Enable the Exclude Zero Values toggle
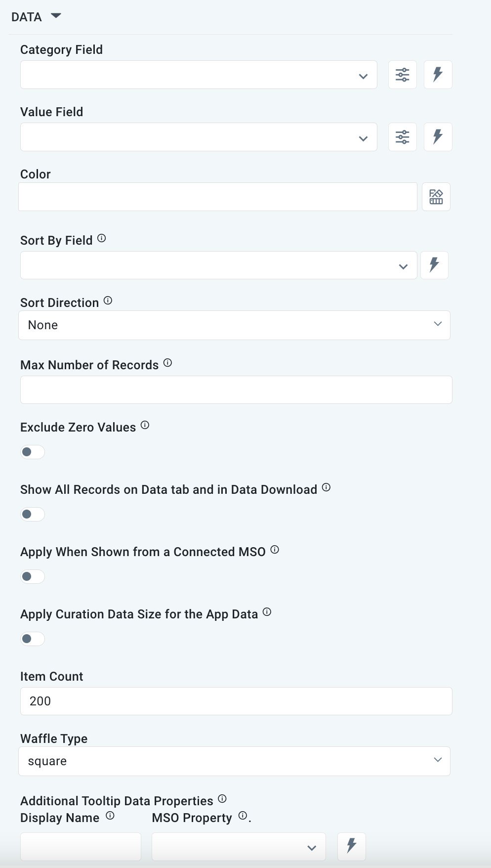 tap(33, 452)
